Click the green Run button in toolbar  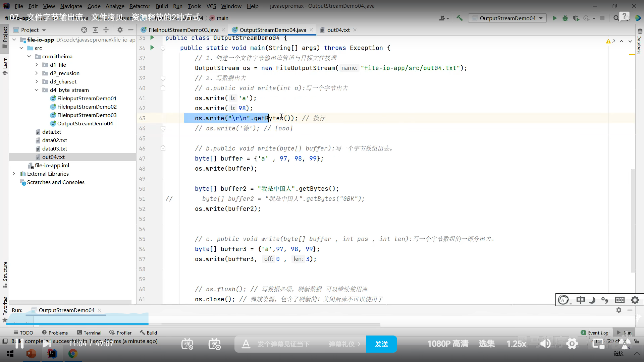(x=554, y=18)
